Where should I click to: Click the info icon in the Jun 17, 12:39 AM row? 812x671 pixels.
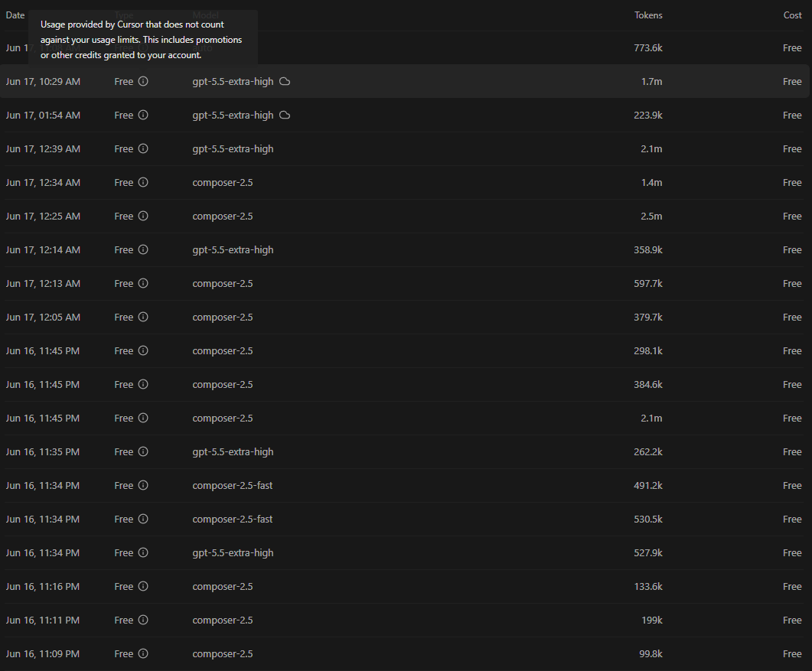(x=143, y=148)
